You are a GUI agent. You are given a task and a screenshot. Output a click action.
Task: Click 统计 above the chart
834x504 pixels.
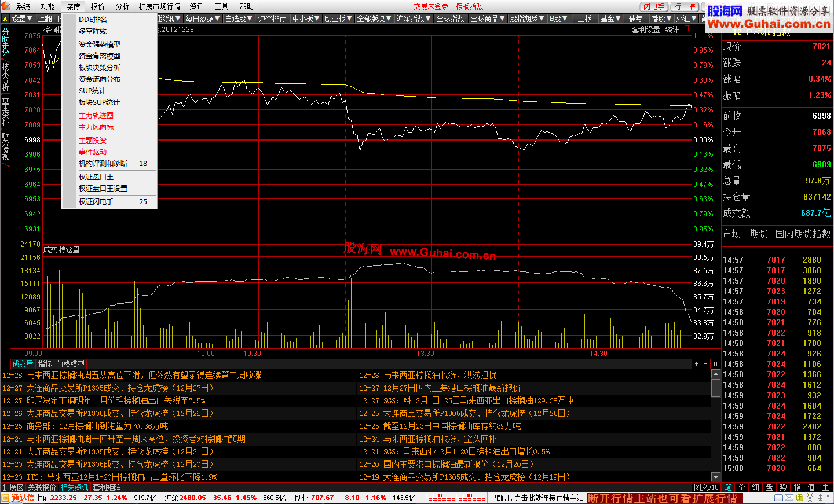672,29
